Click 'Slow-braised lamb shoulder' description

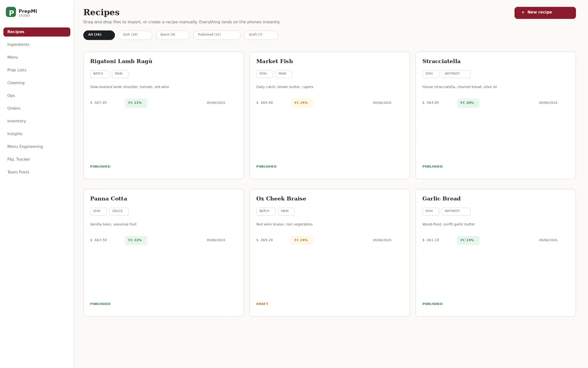coord(130,87)
